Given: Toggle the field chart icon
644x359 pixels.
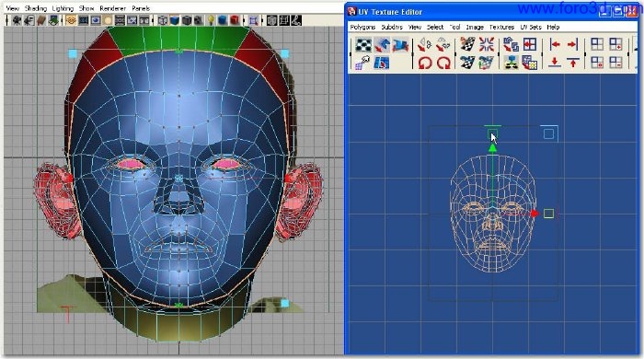Looking at the screenshot, I should click(x=120, y=20).
